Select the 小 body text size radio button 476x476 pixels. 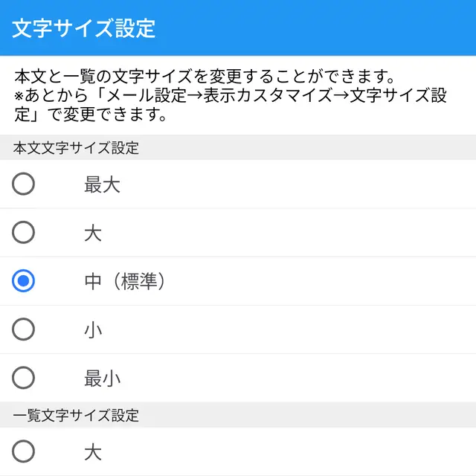(23, 329)
